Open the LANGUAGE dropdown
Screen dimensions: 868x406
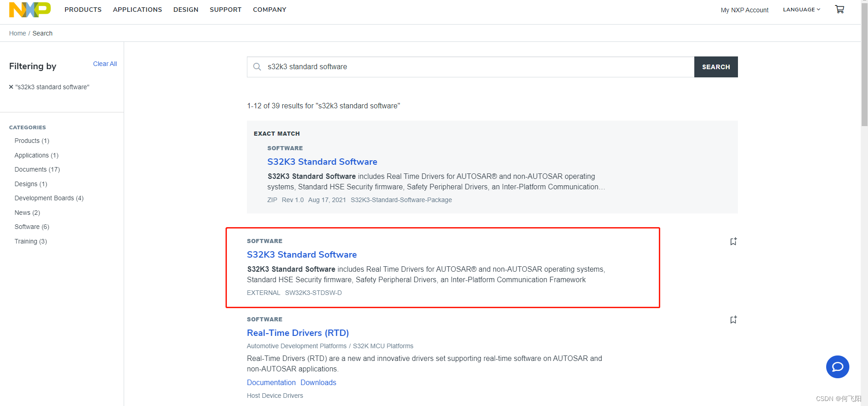(802, 10)
